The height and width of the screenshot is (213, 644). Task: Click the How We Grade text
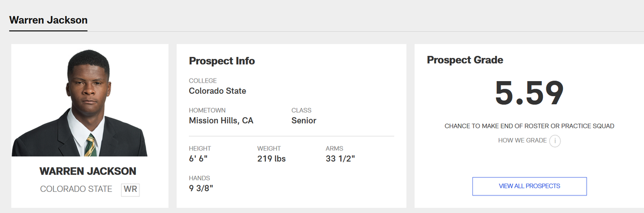(x=522, y=140)
